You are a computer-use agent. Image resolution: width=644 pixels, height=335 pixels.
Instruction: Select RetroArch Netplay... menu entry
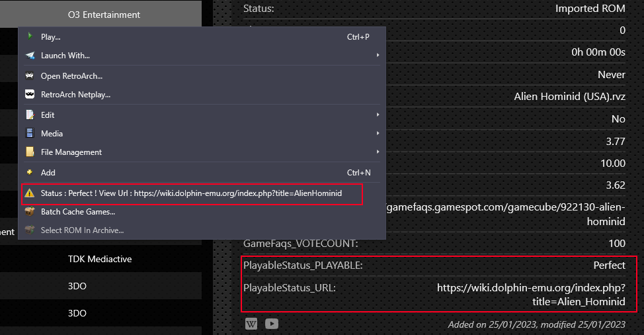coord(202,94)
